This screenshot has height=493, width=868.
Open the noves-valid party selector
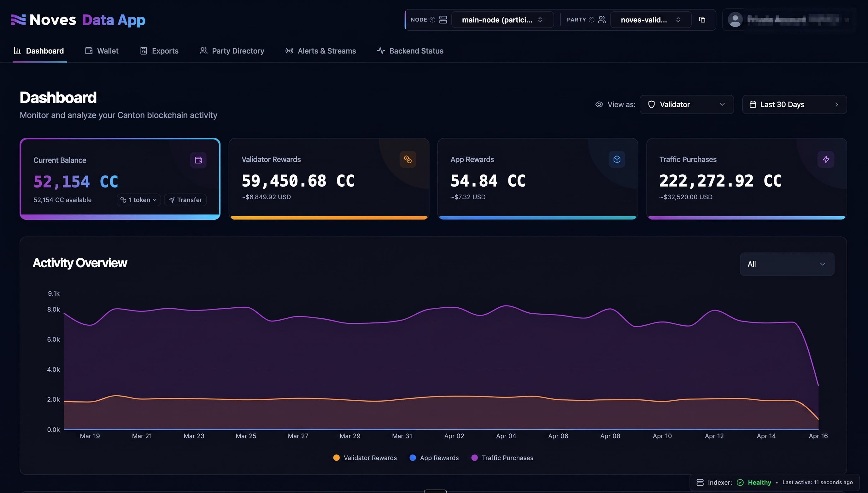click(x=650, y=20)
